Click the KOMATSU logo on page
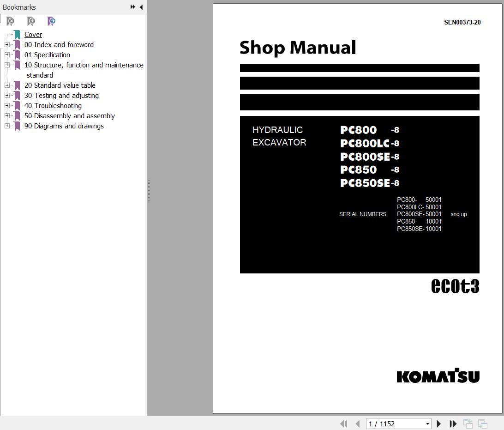This screenshot has width=504, height=430. (438, 375)
